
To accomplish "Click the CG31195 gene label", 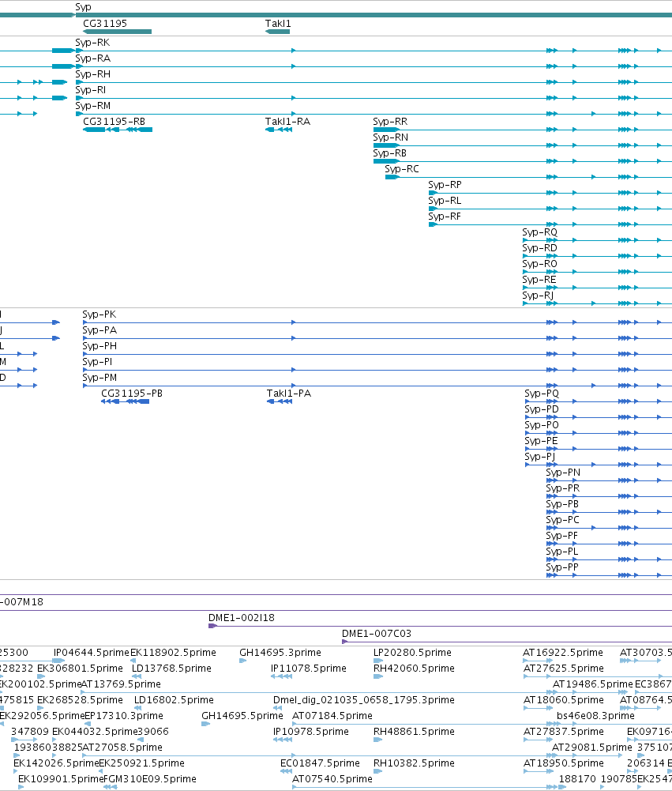I will (105, 23).
